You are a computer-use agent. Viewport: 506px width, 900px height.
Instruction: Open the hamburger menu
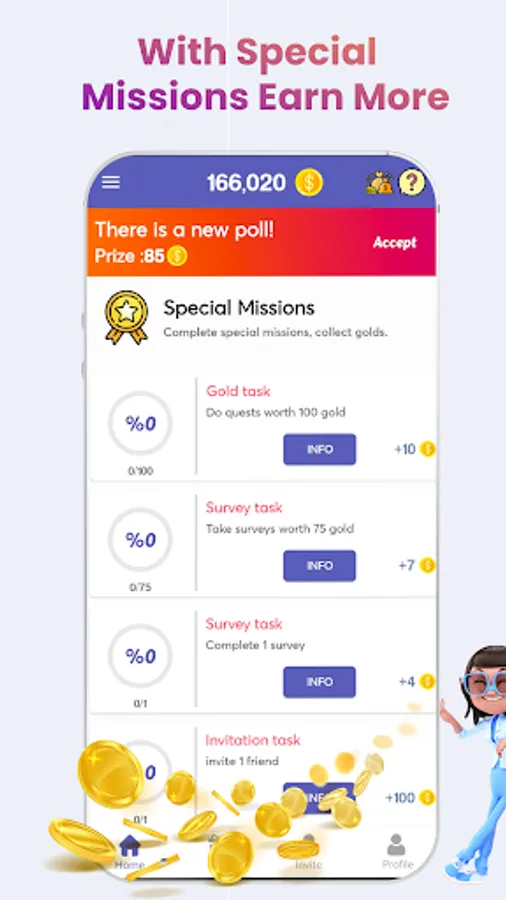pos(111,183)
